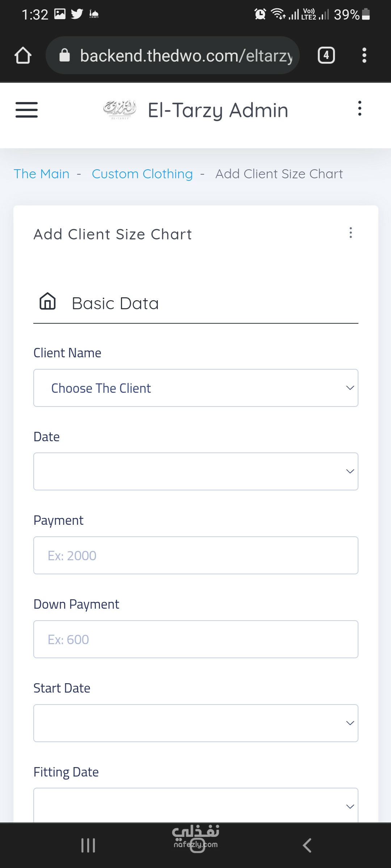Tap the Basic Data house icon
This screenshot has height=868, width=391.
coord(47,301)
